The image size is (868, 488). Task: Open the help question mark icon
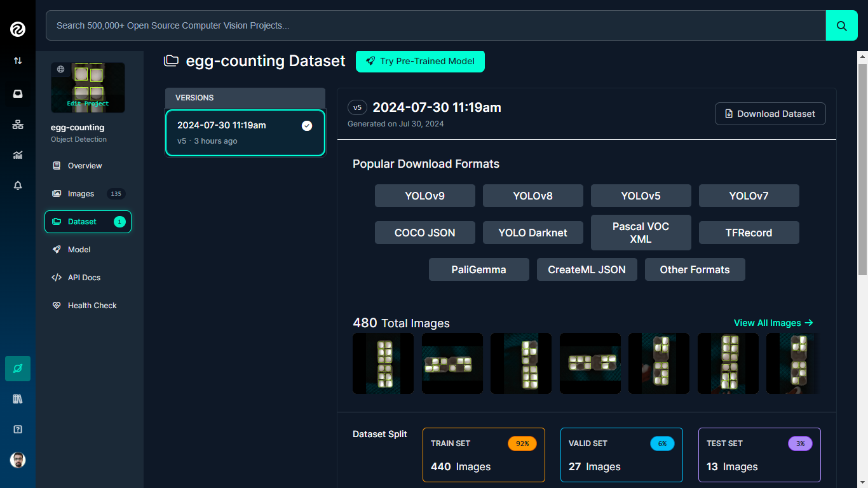(18, 430)
